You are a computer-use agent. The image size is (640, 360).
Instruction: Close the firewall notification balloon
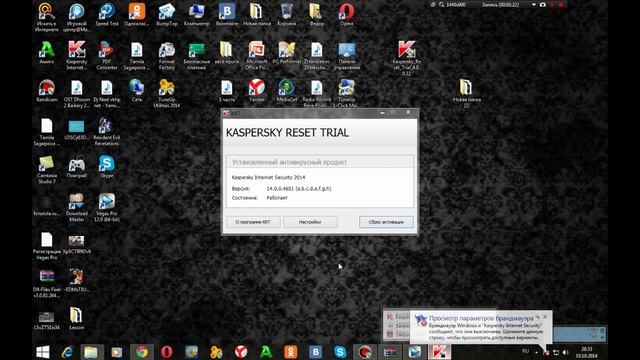click(545, 316)
